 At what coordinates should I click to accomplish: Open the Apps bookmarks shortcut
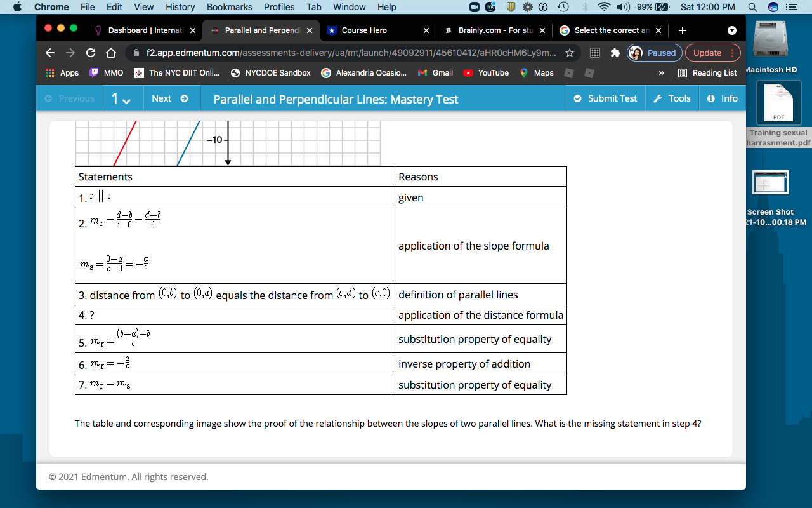(62, 73)
